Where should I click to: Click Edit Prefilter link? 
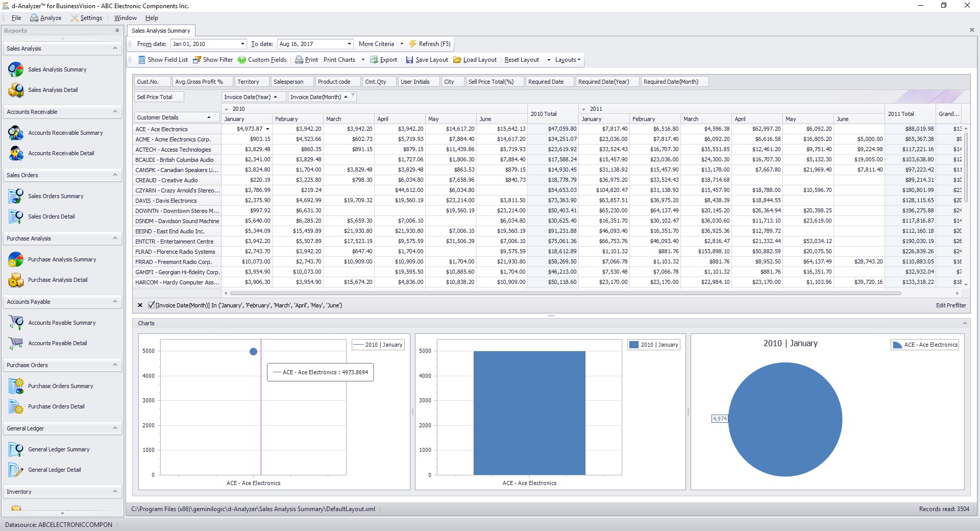951,305
